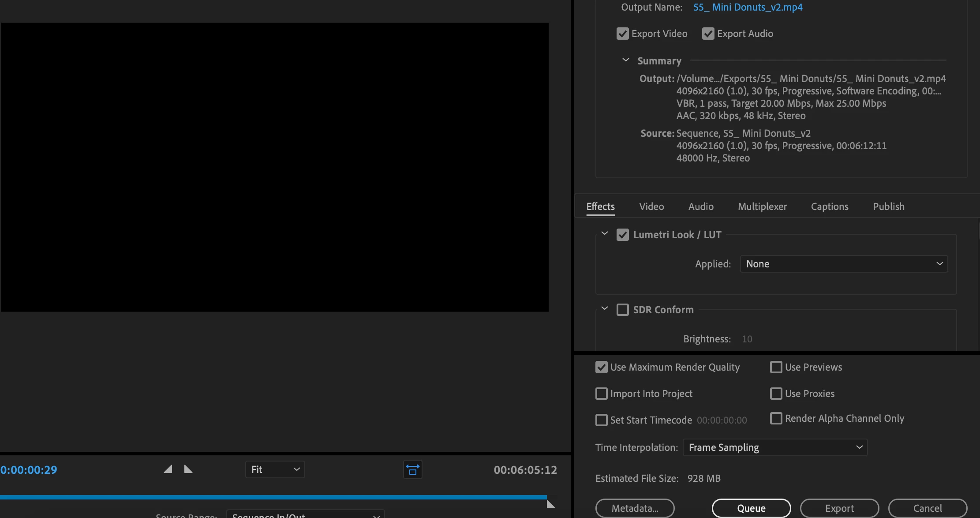Click the blue preview timeline bar
The image size is (980, 518).
pyautogui.click(x=273, y=497)
